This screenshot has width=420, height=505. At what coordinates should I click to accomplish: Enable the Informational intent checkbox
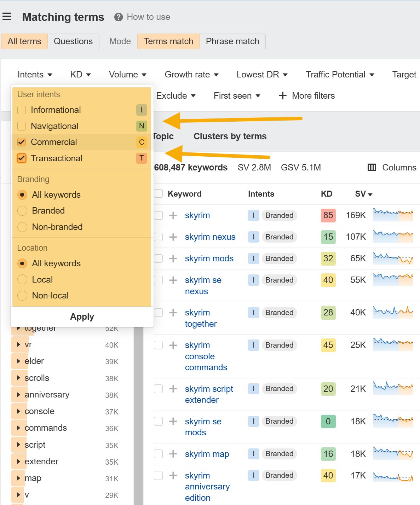point(21,110)
